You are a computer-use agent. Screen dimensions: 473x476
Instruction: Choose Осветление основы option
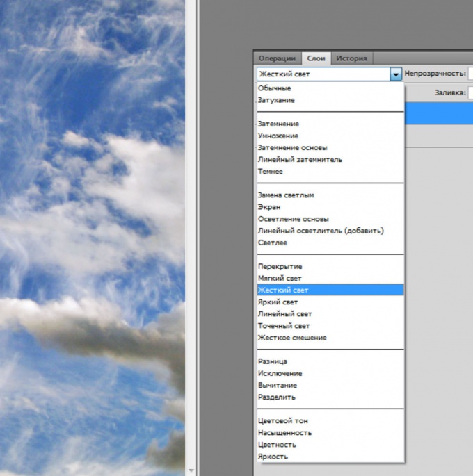pyautogui.click(x=330, y=219)
